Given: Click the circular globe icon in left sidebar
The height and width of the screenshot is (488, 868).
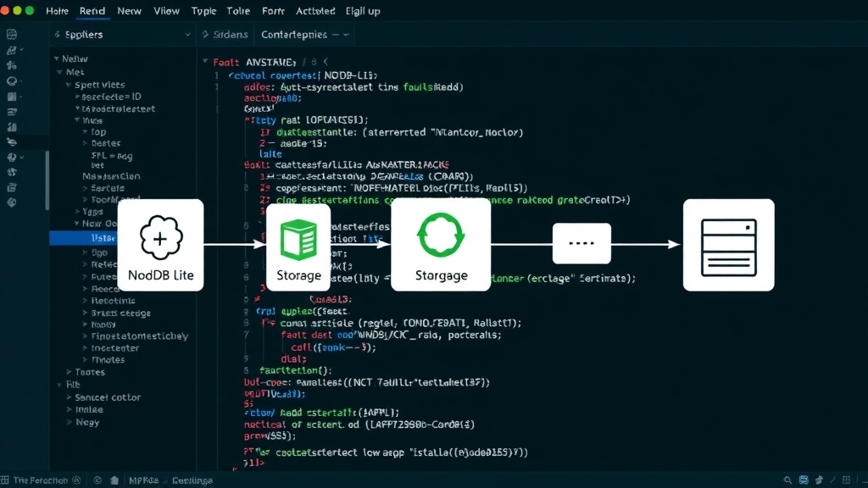Looking at the screenshot, I should tap(12, 81).
